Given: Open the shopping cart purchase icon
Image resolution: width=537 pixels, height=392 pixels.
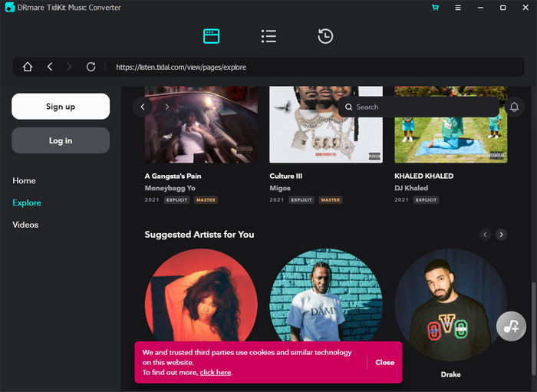Looking at the screenshot, I should [x=435, y=7].
